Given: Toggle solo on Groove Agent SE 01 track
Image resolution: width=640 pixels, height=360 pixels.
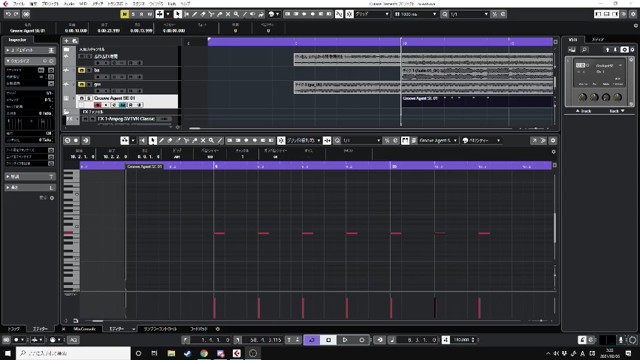Looking at the screenshot, I should (89, 98).
